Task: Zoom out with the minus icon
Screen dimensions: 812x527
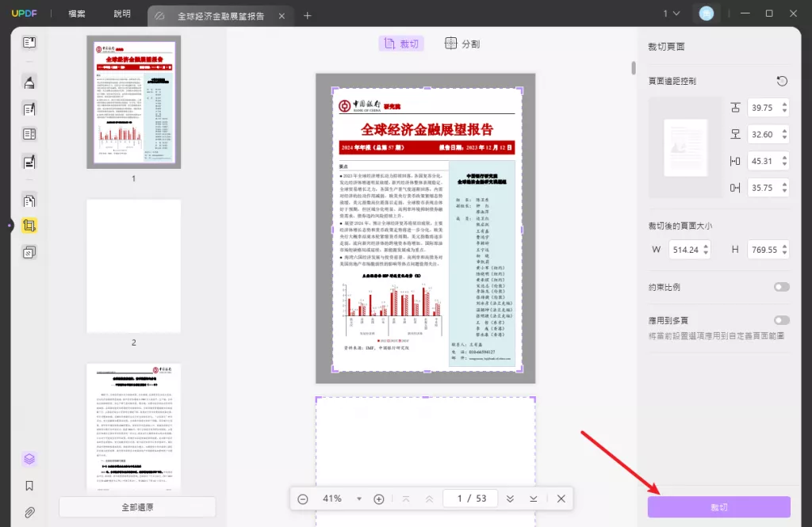Action: click(303, 499)
